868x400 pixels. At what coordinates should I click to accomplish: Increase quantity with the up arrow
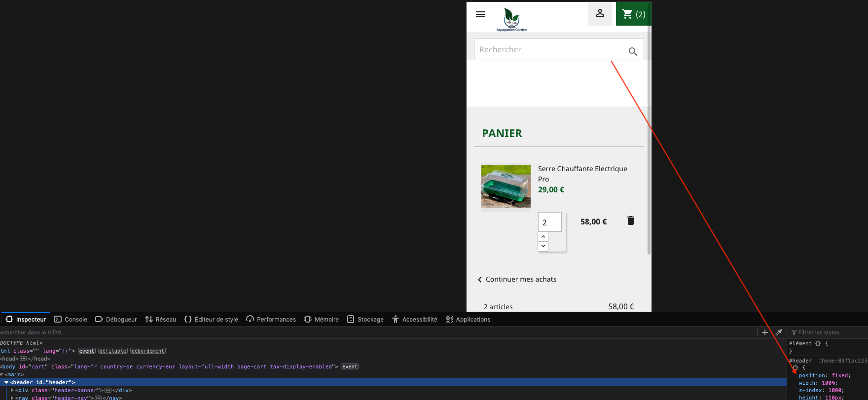click(543, 237)
